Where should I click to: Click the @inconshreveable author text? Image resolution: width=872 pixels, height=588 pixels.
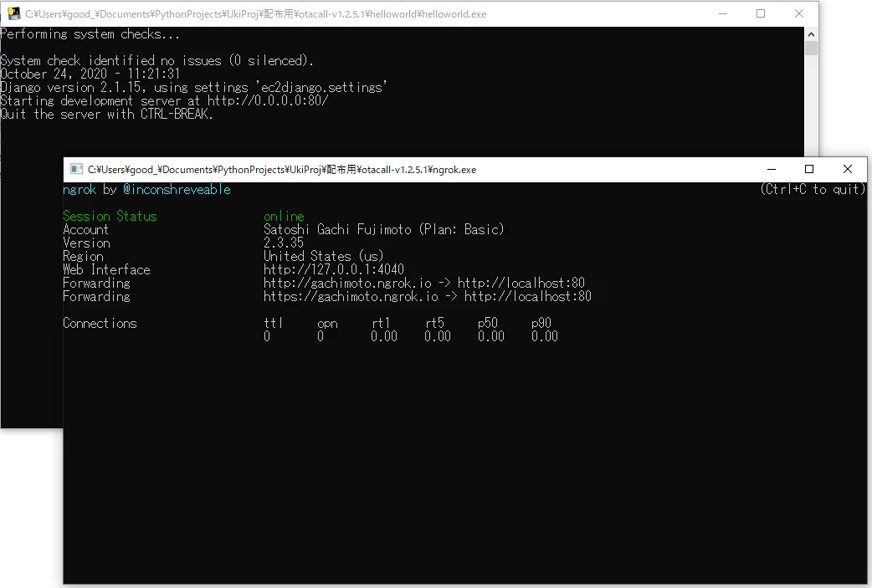(x=177, y=190)
